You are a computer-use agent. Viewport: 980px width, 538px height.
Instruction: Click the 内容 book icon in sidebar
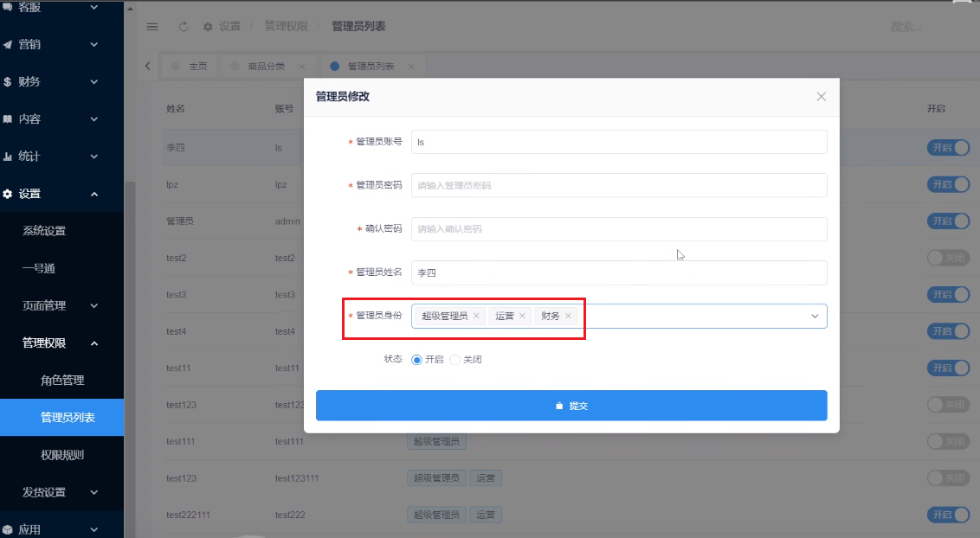(x=8, y=119)
